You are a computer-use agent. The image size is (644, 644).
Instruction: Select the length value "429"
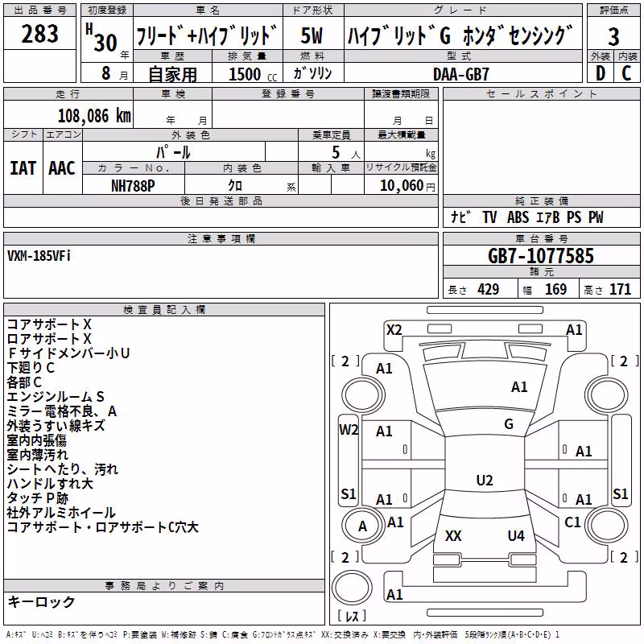[488, 289]
